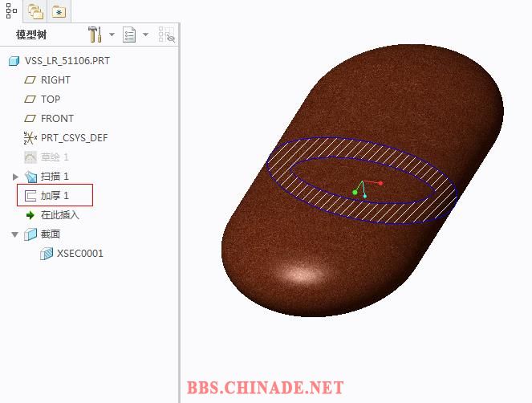Select the FRONT datum plane label
Viewport: 532px width, 403px height.
pos(57,119)
